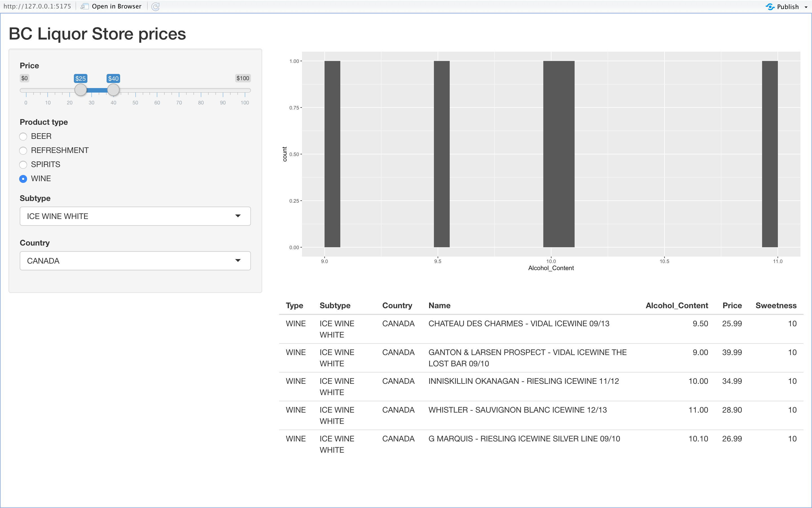Click the $25 lower price slider handle
The width and height of the screenshot is (812, 508).
click(x=81, y=90)
